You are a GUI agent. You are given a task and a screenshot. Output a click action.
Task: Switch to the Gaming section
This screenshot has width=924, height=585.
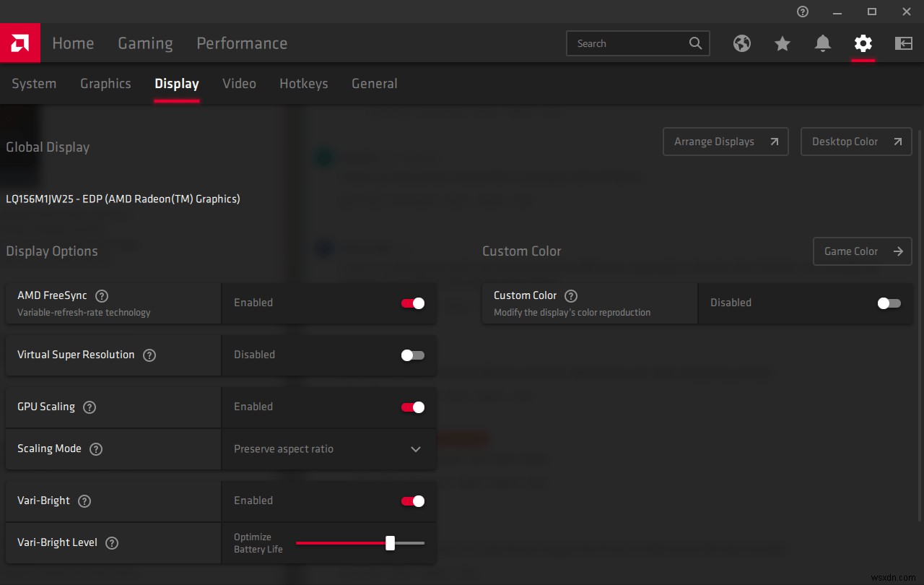tap(144, 43)
